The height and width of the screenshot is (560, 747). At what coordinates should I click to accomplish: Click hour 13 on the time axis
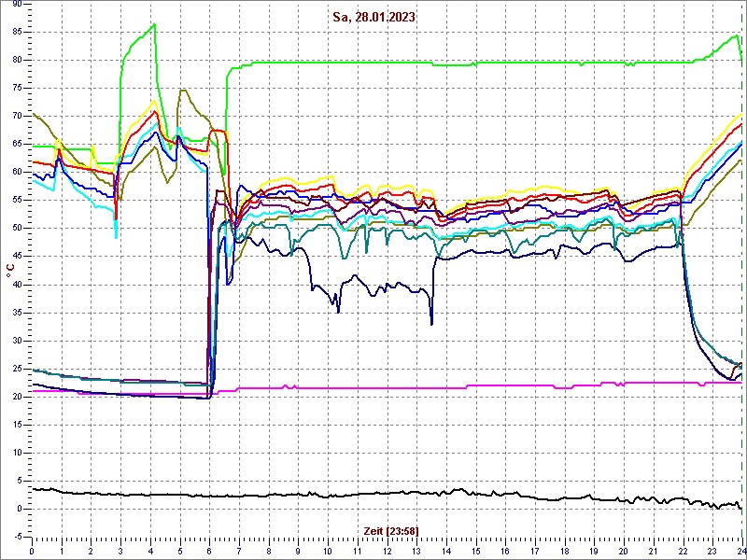(x=416, y=549)
